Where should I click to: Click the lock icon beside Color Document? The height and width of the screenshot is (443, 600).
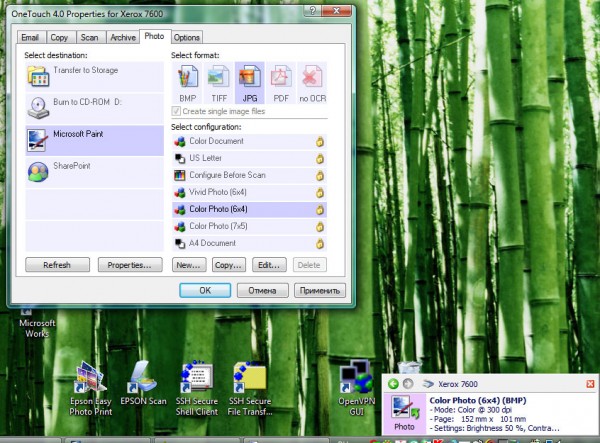tap(320, 142)
